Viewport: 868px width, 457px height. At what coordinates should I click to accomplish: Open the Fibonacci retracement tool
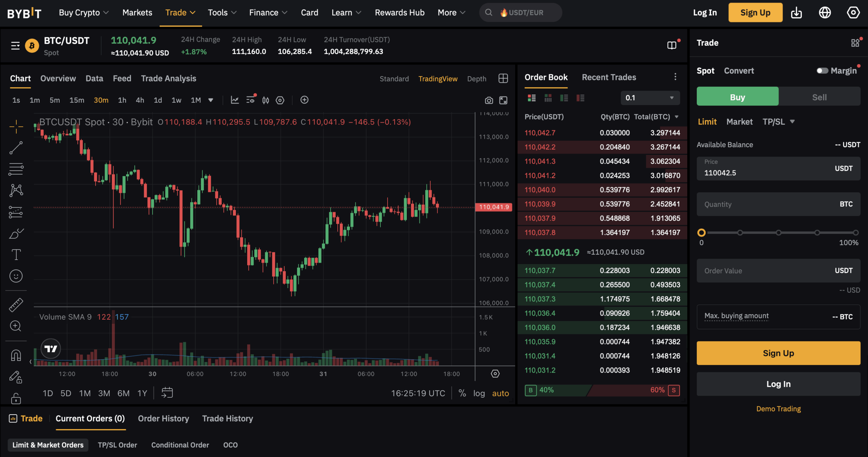16,169
